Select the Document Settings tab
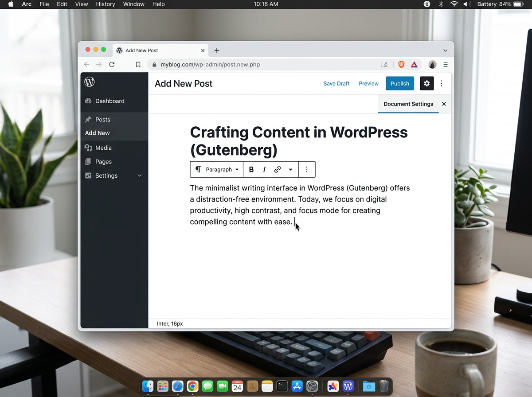This screenshot has height=397, width=532. 408,104
